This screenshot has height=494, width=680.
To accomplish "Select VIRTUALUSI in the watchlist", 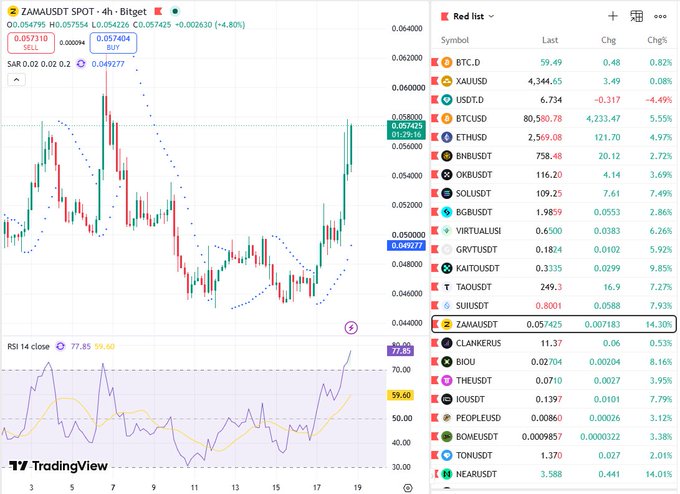I will tap(553, 231).
